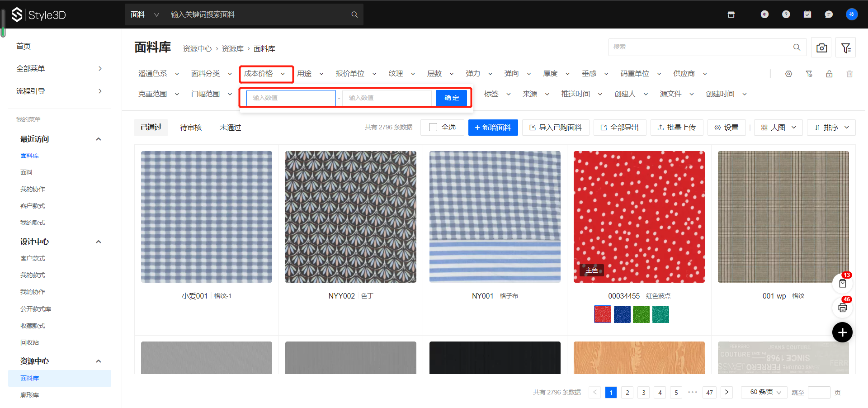This screenshot has width=868, height=408.
Task: Open the 排序 sort dropdown
Action: click(x=831, y=128)
